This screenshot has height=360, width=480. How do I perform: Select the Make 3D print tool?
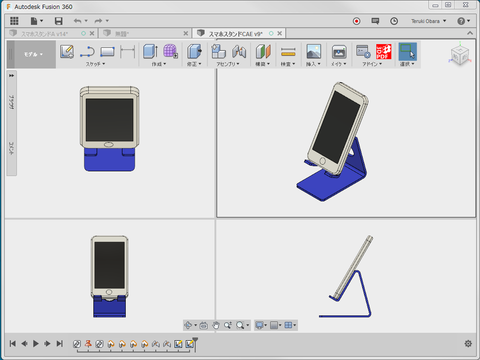pos(339,52)
